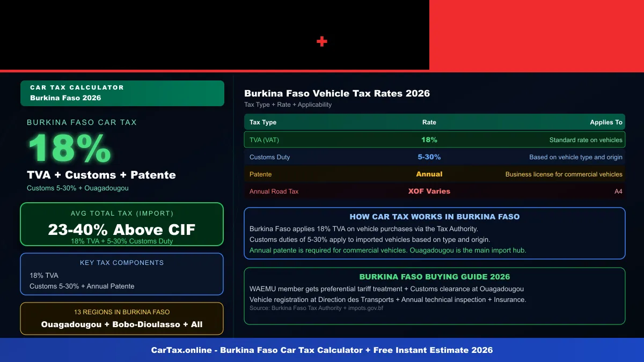Click the red plus icon in the header

coord(322,41)
